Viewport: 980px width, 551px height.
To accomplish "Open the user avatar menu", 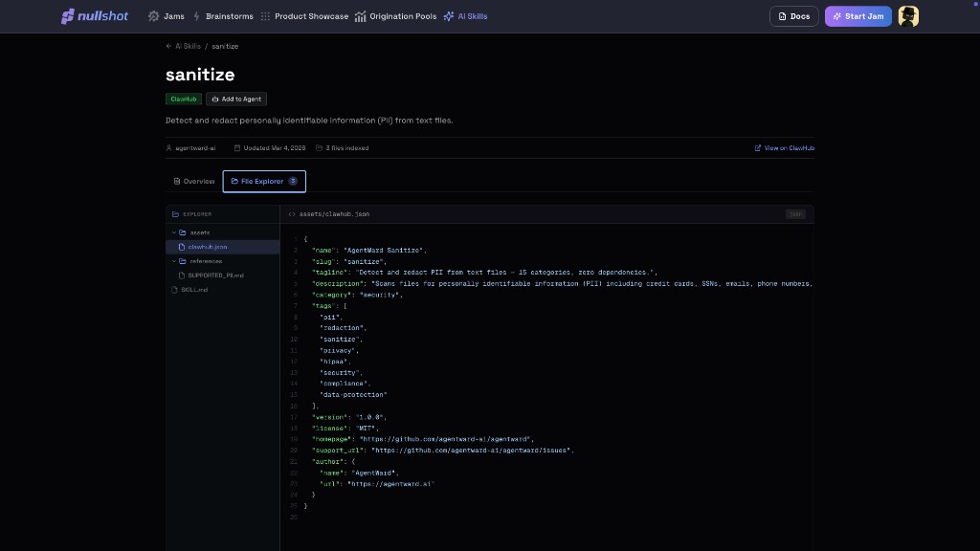I will (908, 16).
